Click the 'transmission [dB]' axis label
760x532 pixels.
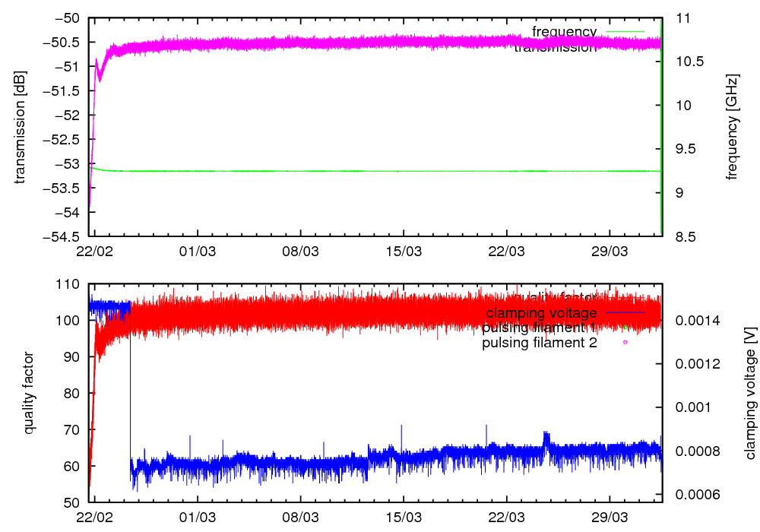tap(21, 127)
